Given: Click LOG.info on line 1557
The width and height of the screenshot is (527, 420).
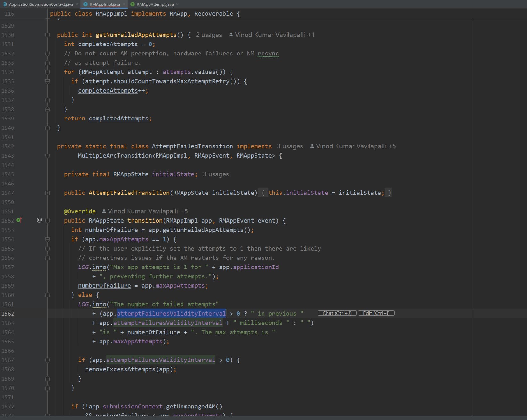Looking at the screenshot, I should (x=92, y=267).
